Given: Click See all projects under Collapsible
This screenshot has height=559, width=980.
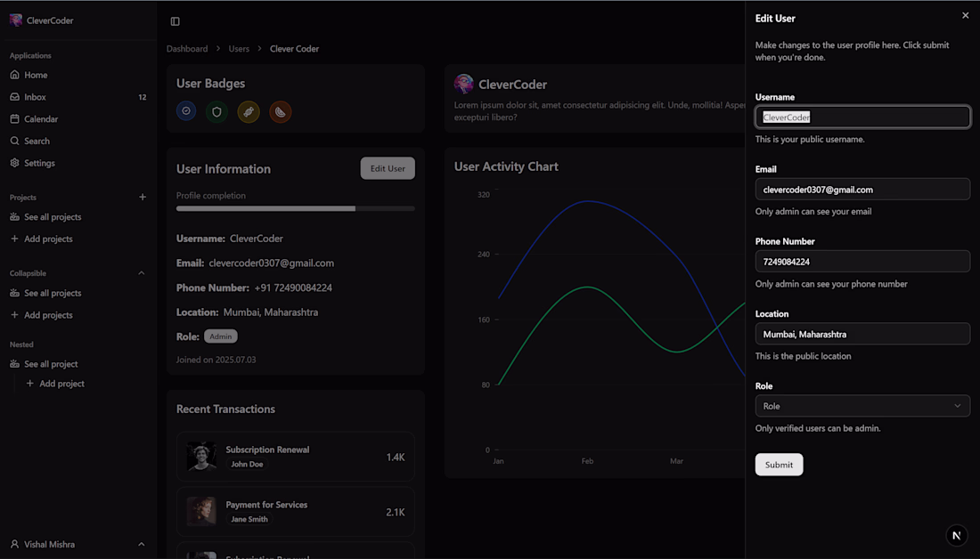Looking at the screenshot, I should (x=78, y=293).
